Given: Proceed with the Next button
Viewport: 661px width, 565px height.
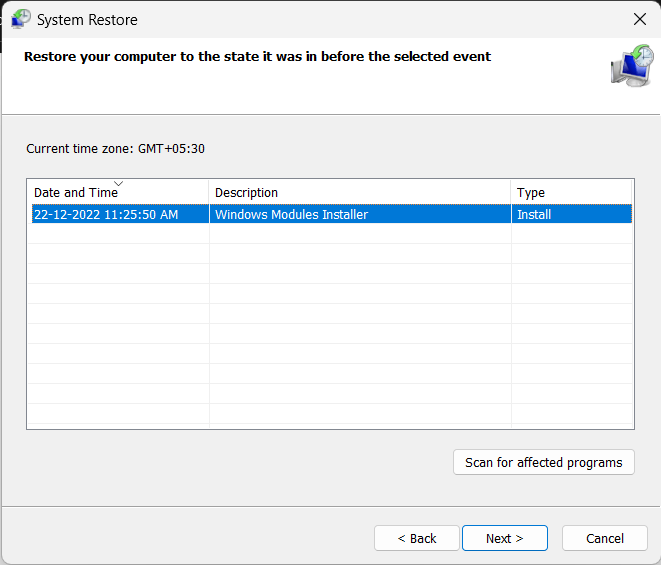Looking at the screenshot, I should point(505,538).
